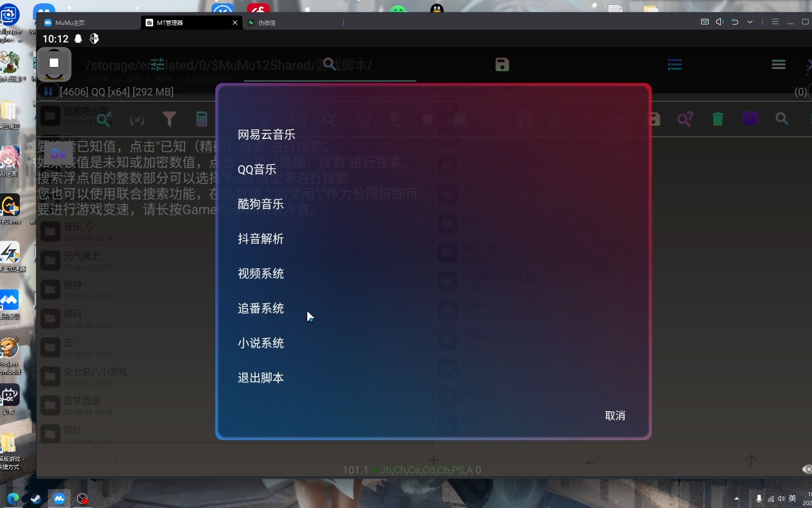Click MuMu volume speaker icon
The width and height of the screenshot is (812, 508).
[719, 22]
